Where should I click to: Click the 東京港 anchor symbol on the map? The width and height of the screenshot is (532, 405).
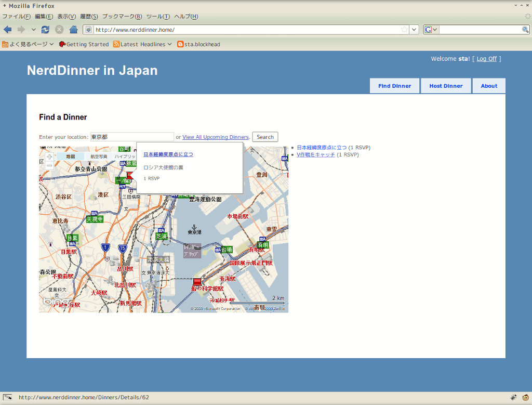[x=194, y=227]
